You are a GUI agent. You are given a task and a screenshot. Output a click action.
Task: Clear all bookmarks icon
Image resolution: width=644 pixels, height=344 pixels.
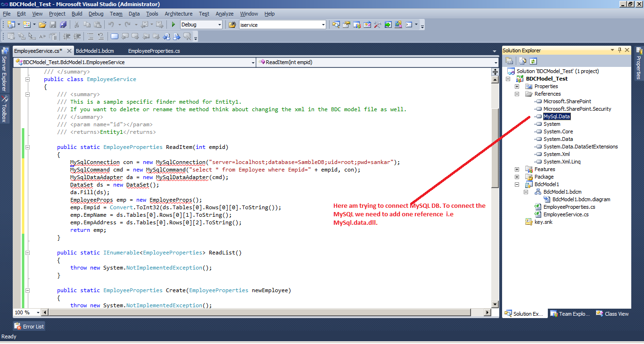click(x=187, y=36)
